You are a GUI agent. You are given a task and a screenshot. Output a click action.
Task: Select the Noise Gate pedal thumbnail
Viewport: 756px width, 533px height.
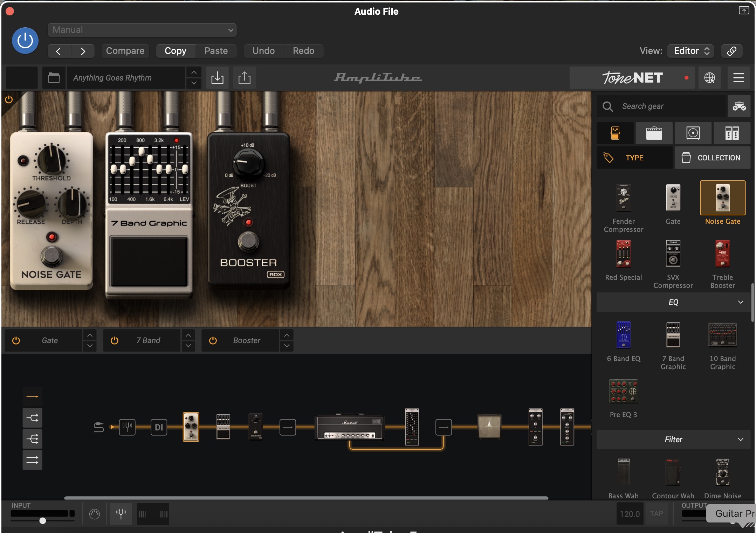(723, 198)
